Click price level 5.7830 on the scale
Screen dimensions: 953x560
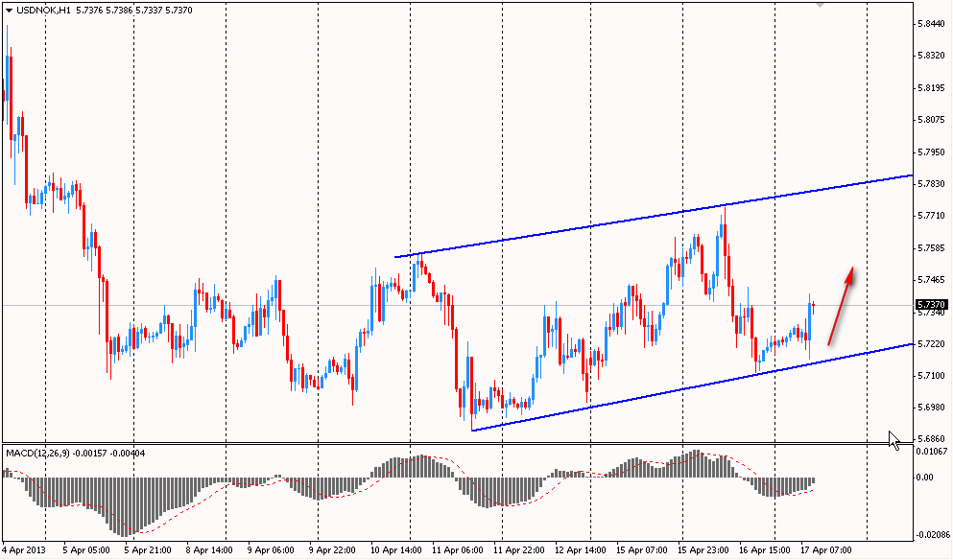(x=932, y=183)
